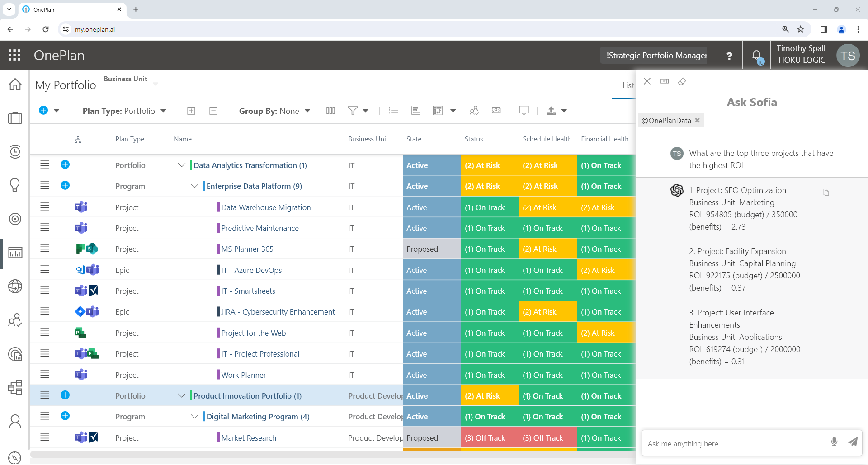Image resolution: width=868 pixels, height=465 pixels.
Task: Add item under Enterprise Data Platform
Action: 65,185
